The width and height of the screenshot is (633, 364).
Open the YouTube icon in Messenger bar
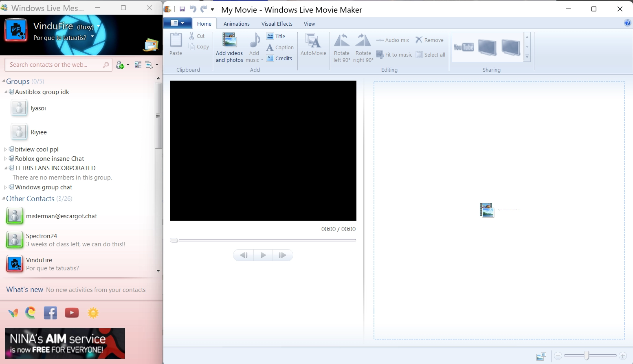coord(72,313)
